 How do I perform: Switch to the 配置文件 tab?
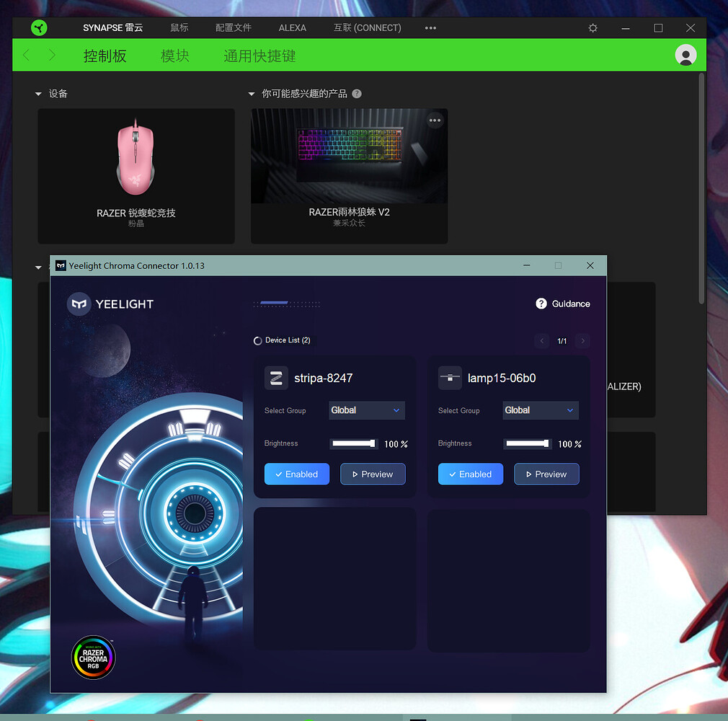(234, 28)
